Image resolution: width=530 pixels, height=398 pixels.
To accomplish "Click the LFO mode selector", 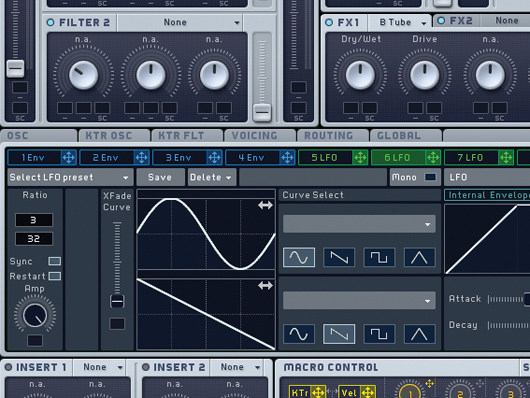I will click(487, 177).
